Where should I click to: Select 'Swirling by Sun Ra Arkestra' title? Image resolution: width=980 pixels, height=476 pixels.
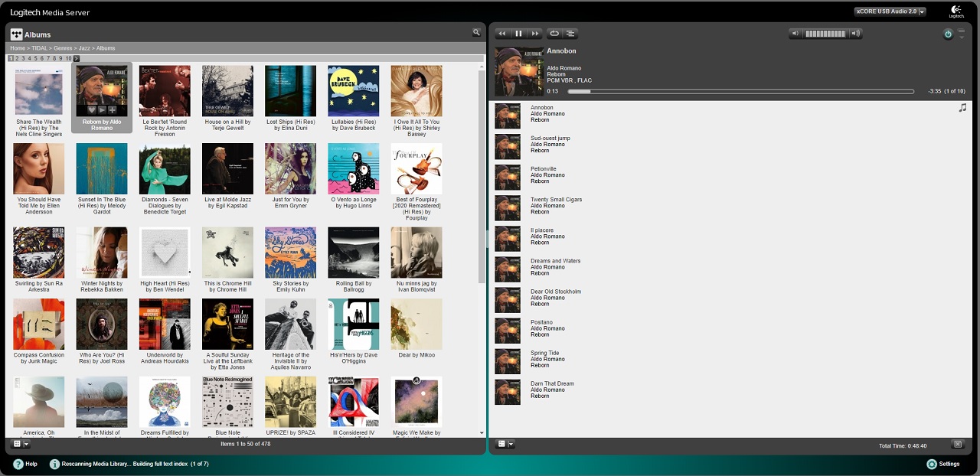(39, 286)
